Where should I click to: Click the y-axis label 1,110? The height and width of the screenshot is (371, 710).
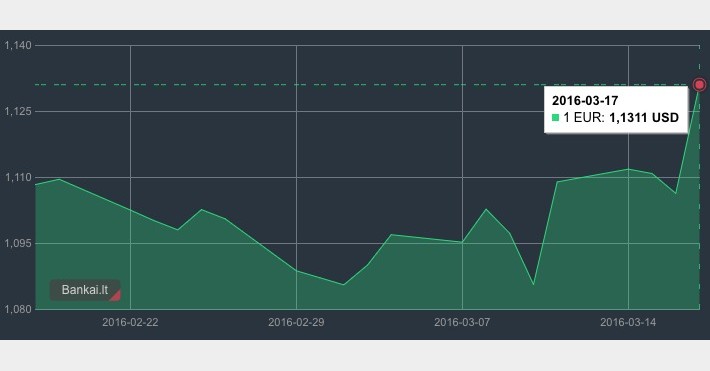[18, 178]
